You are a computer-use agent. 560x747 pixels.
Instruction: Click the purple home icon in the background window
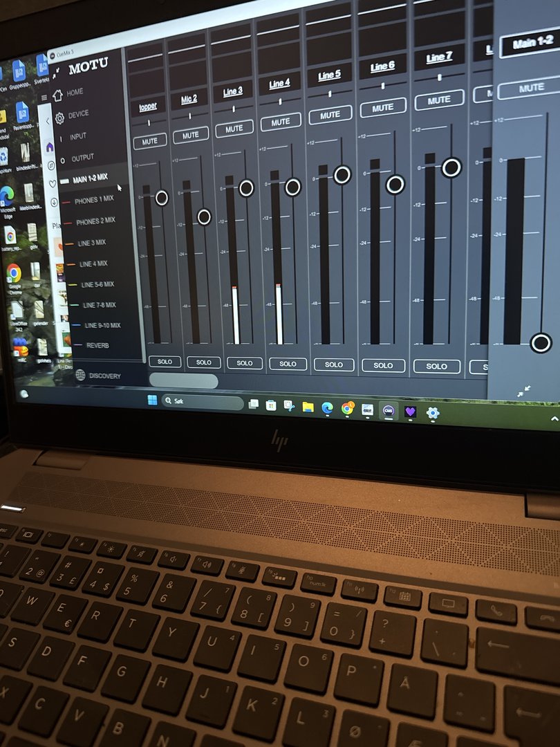50,148
